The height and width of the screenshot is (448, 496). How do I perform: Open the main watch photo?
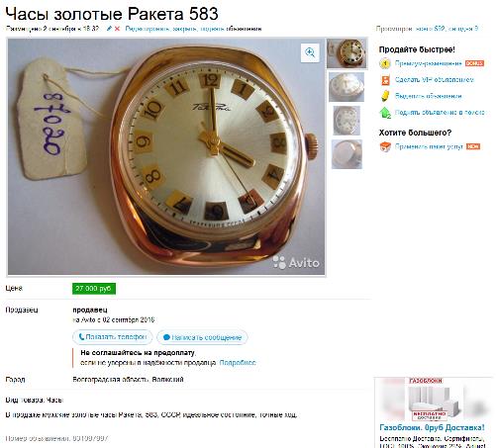[x=166, y=157]
